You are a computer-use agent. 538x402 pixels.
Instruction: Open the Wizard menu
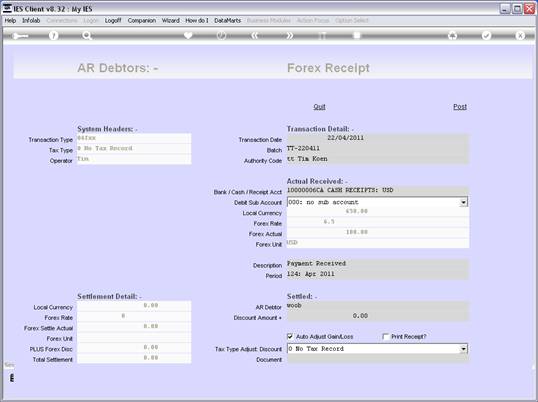(x=171, y=21)
